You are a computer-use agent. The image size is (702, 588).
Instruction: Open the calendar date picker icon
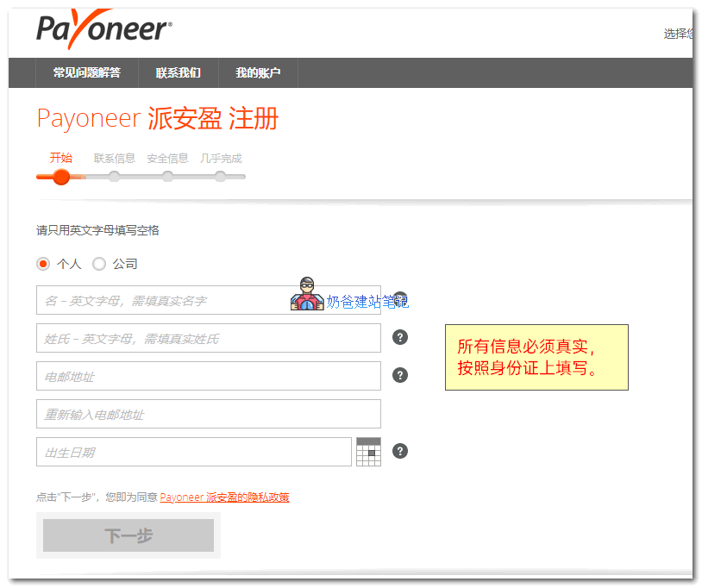[x=368, y=452]
